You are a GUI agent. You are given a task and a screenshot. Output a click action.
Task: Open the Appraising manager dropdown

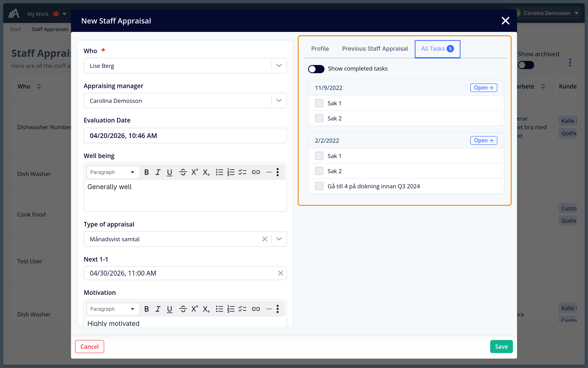[x=279, y=101]
